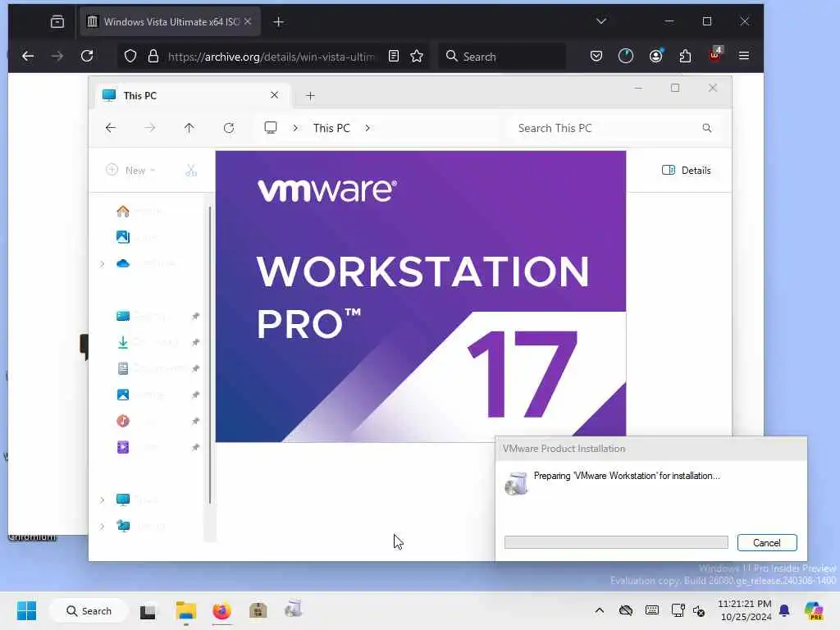840x630 pixels.
Task: Add a new File Explorer tab
Action: pyautogui.click(x=310, y=96)
